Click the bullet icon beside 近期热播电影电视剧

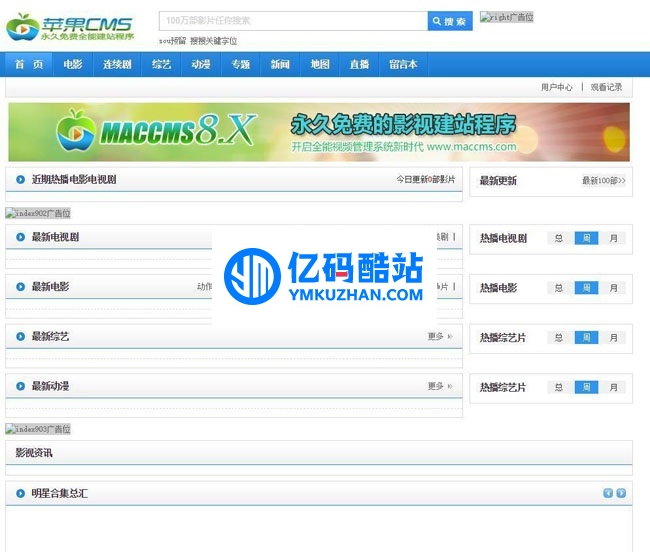click(x=20, y=179)
